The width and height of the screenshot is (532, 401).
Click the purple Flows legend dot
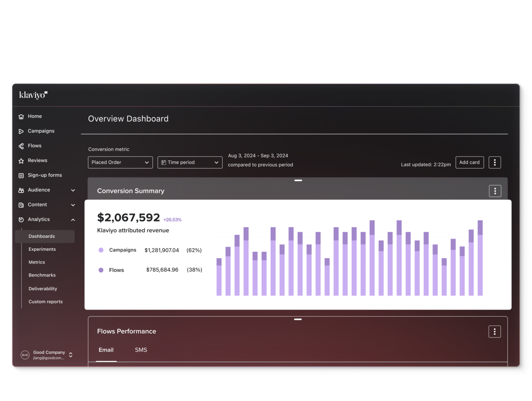click(101, 270)
